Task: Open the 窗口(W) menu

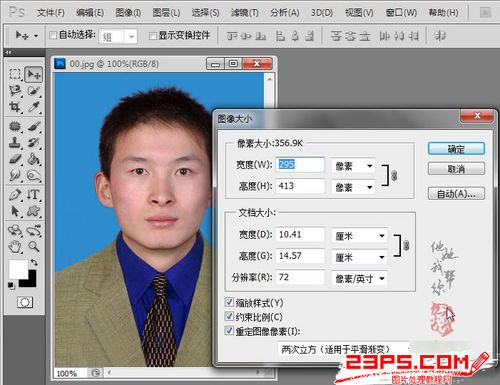Action: tap(401, 13)
